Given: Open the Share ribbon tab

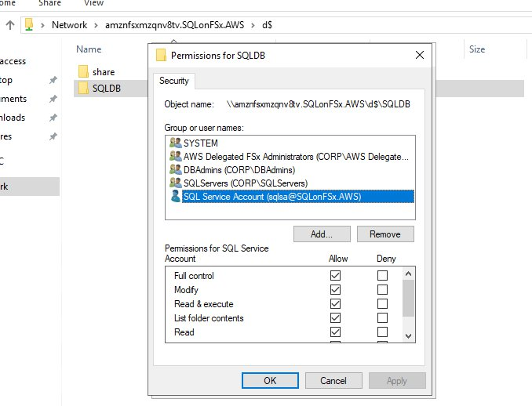Looking at the screenshot, I should pyautogui.click(x=49, y=3).
